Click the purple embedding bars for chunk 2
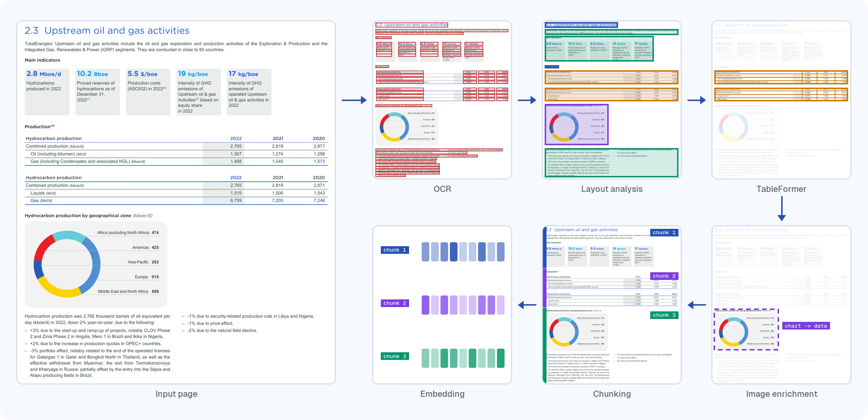Screen dimensions: 868x420 pos(463,305)
